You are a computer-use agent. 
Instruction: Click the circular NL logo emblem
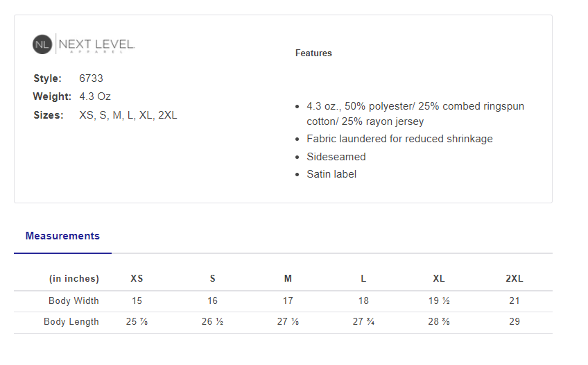[42, 44]
